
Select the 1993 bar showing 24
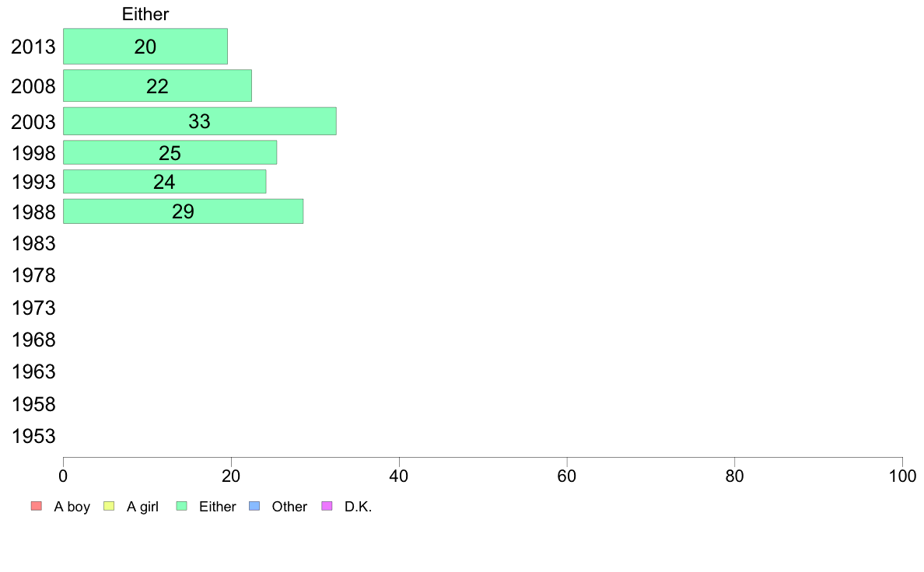(164, 181)
